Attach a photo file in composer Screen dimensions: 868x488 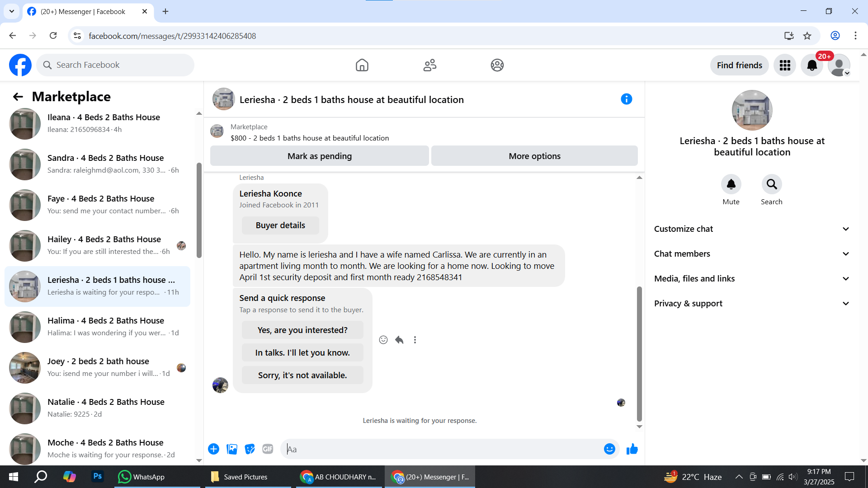click(x=232, y=449)
